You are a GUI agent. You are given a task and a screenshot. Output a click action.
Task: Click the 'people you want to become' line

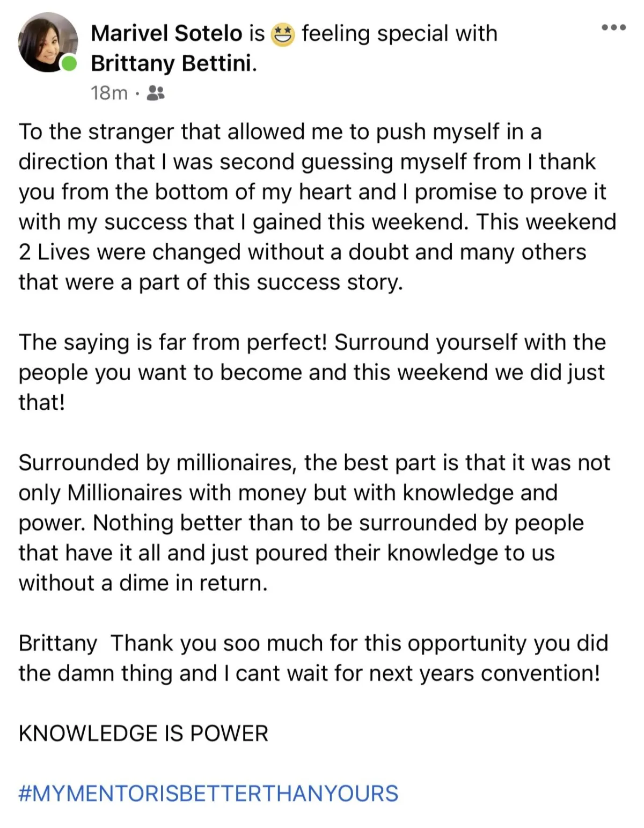[x=312, y=372]
